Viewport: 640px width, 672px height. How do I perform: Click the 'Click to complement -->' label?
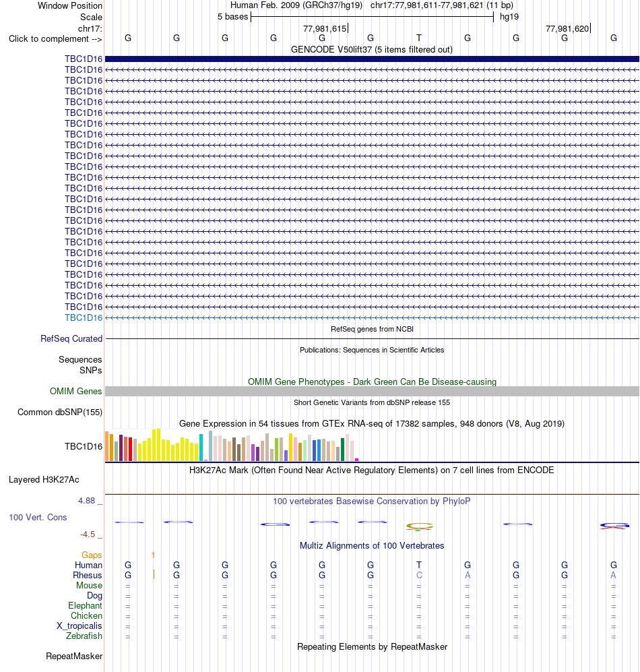pyautogui.click(x=55, y=39)
